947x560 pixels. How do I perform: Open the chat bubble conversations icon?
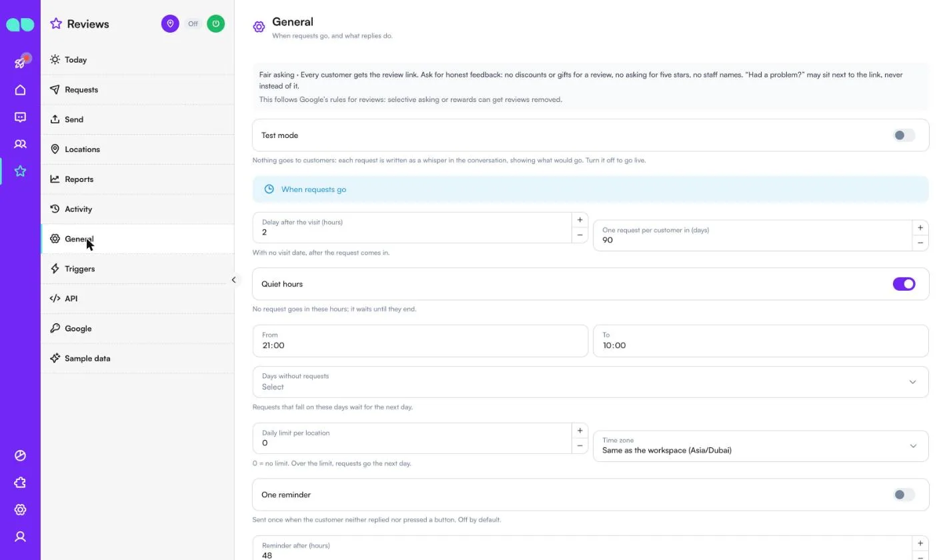(x=20, y=117)
